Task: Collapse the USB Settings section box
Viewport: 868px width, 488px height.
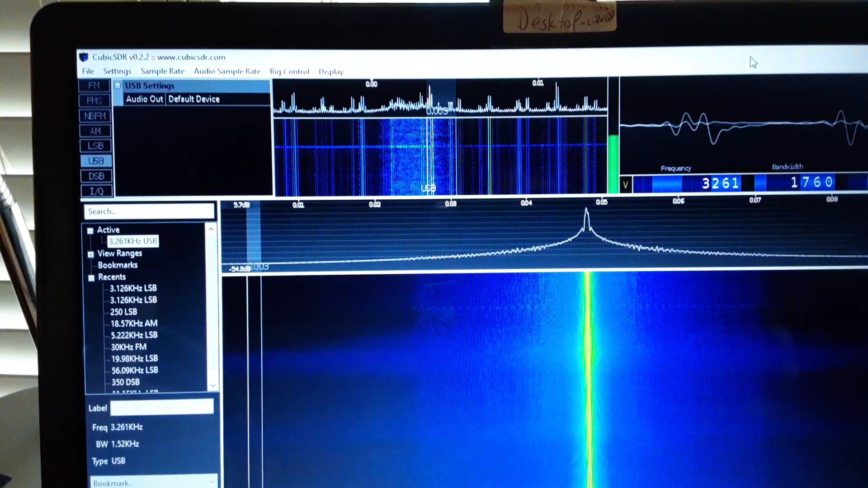Action: [x=118, y=85]
